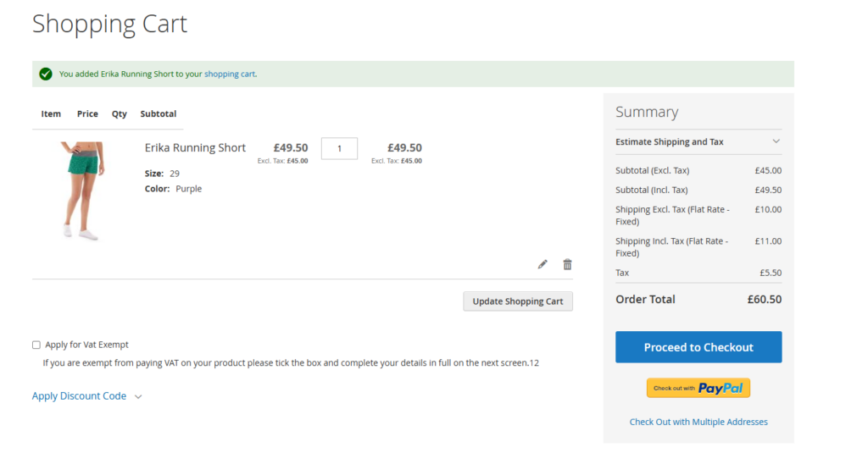Click the Item column header
The height and width of the screenshot is (453, 868).
[x=51, y=113]
